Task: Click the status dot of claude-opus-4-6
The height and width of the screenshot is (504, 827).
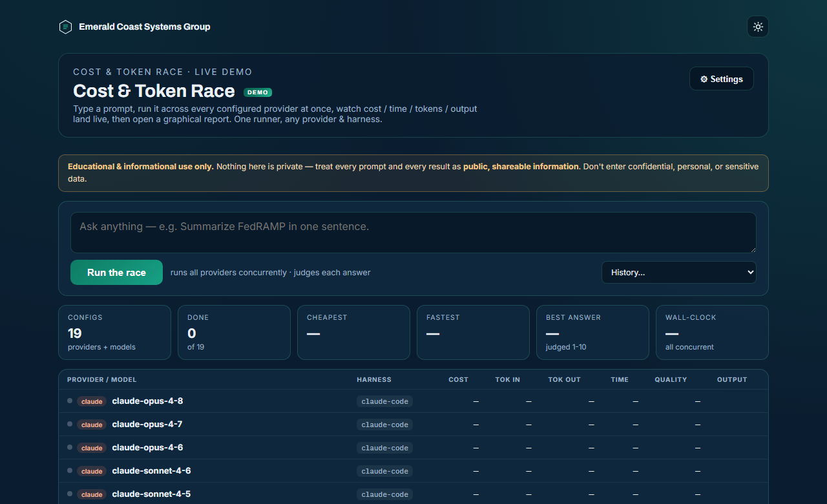Action: [x=70, y=447]
